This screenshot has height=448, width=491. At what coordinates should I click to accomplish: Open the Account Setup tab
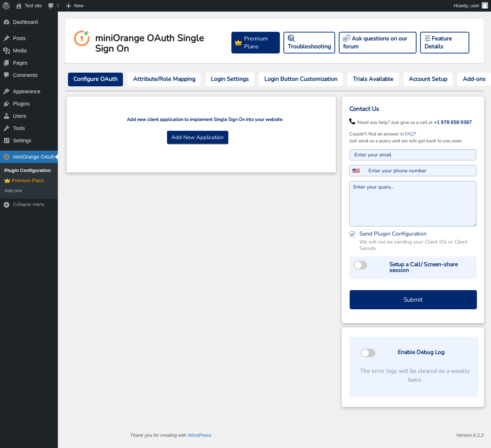coord(428,79)
